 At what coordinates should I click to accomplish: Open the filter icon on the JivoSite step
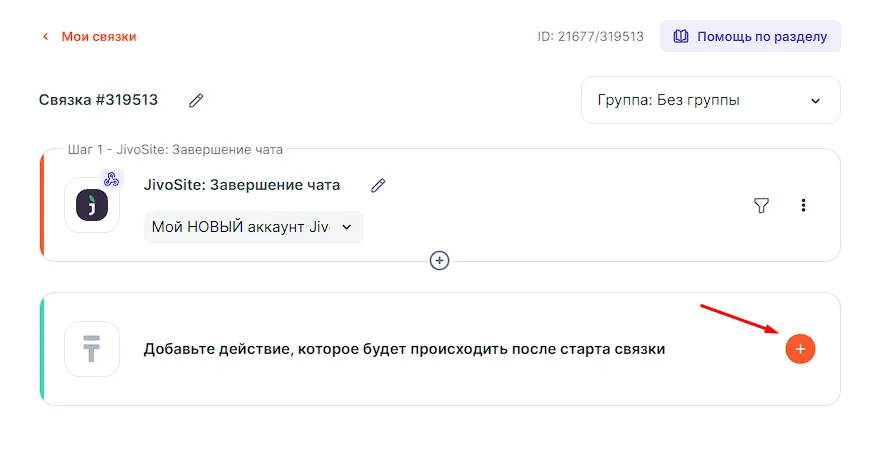tap(761, 205)
